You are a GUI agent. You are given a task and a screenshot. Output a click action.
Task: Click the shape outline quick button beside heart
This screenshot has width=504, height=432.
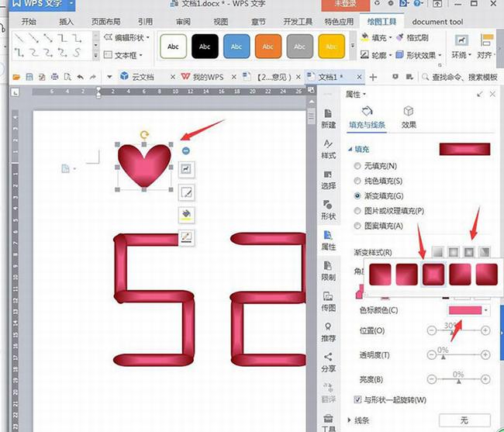(x=186, y=238)
